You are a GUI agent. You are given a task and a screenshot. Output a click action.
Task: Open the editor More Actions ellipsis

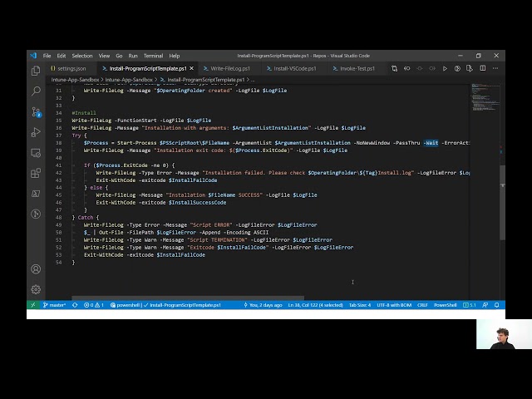click(495, 68)
